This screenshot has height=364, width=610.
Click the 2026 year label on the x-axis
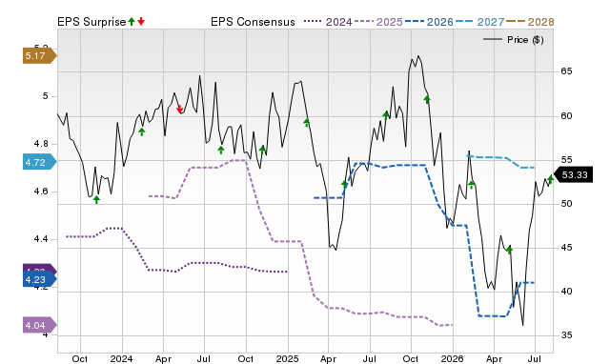pos(452,358)
